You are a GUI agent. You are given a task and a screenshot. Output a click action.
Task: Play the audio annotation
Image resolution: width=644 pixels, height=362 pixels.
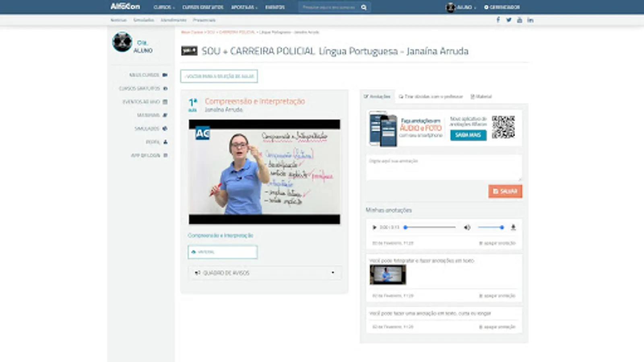tap(374, 227)
